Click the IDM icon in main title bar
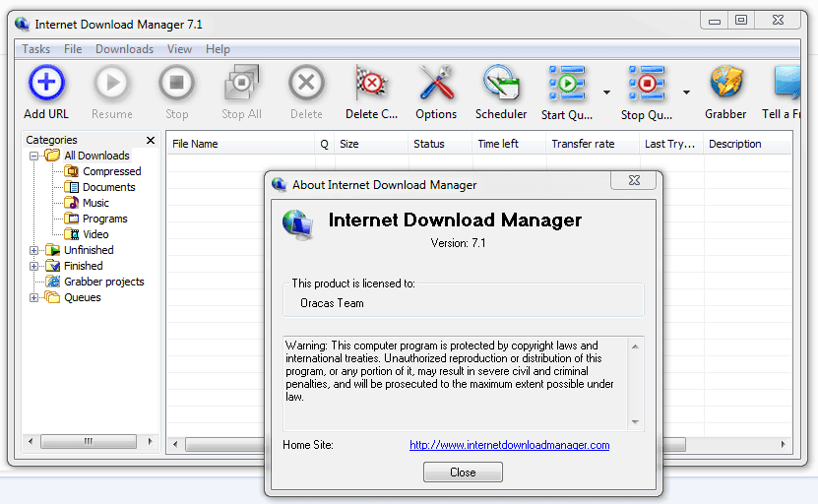Screen dimensions: 818x504 [22, 24]
